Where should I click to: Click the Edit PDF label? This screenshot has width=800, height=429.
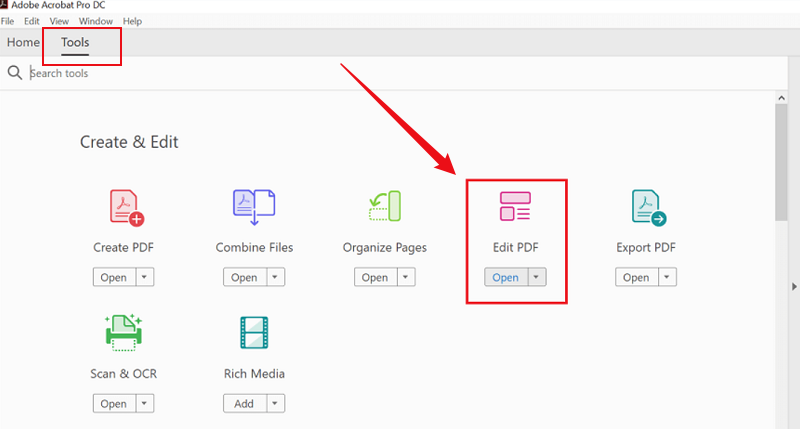click(515, 247)
